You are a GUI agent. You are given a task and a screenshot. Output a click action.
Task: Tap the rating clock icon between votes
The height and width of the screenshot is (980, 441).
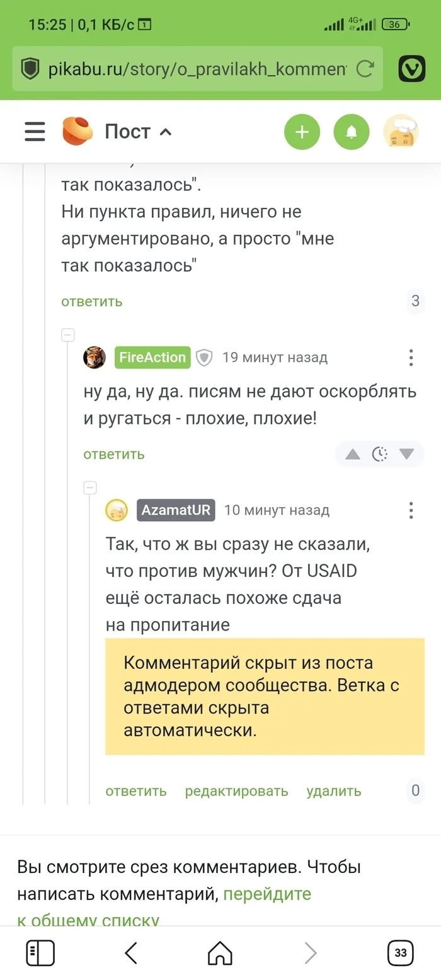[x=379, y=454]
